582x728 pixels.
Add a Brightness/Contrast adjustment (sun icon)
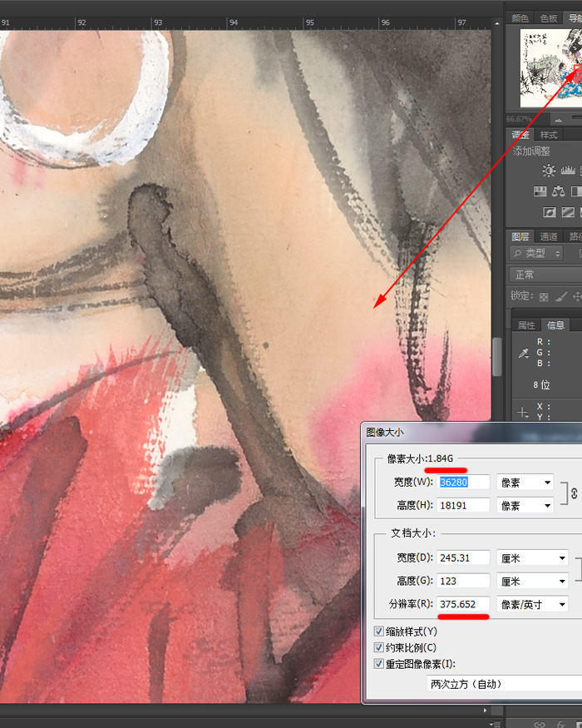click(549, 171)
